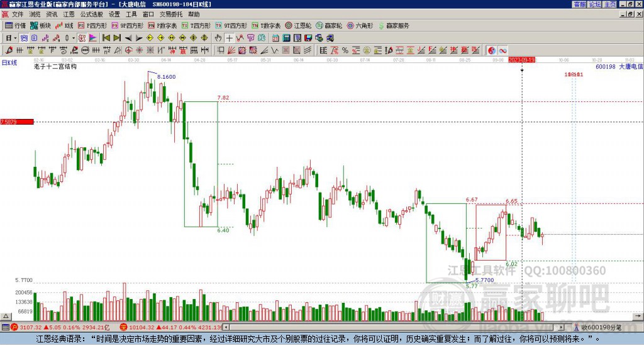Expand the indicator panel triangle at bottom-left

5,316
